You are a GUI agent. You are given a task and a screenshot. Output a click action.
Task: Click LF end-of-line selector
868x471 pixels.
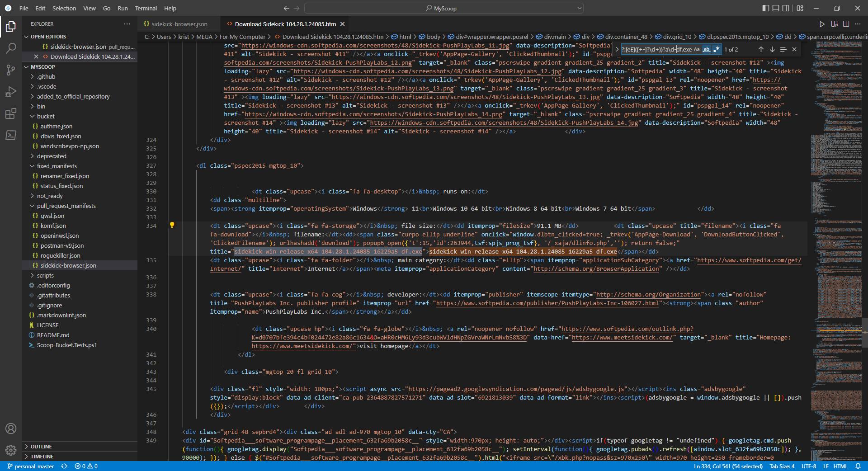pyautogui.click(x=826, y=466)
